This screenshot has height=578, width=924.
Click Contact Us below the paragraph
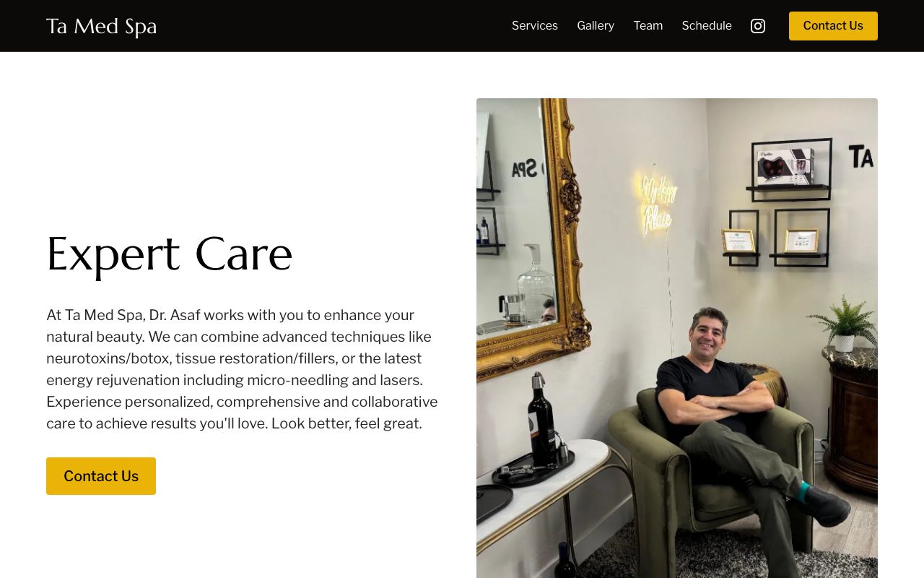(101, 476)
